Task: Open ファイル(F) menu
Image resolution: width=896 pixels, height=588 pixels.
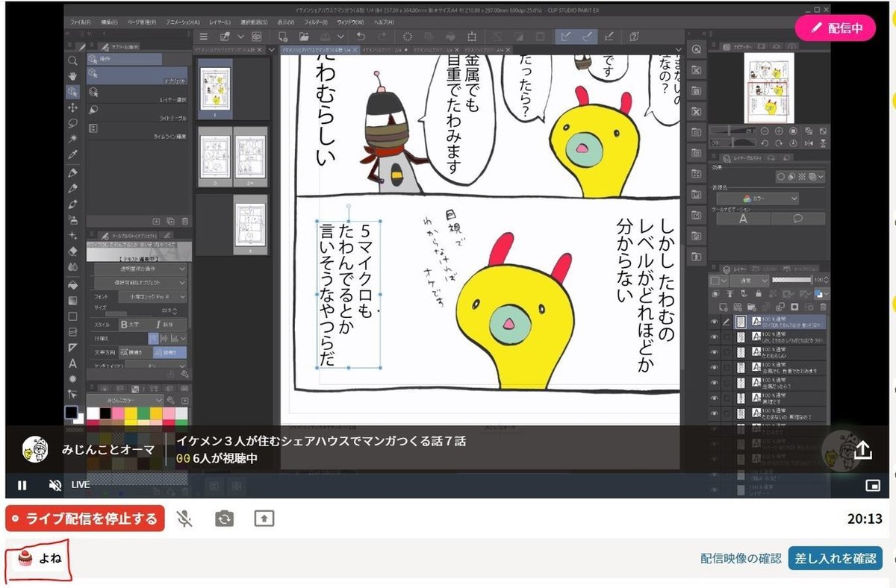Action: [x=81, y=22]
